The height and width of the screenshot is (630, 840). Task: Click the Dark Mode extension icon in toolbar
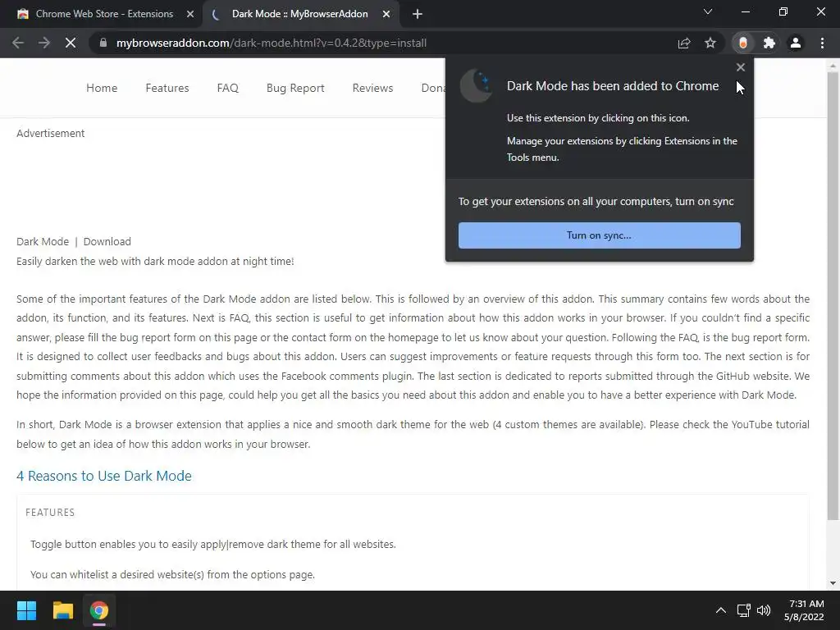click(743, 43)
